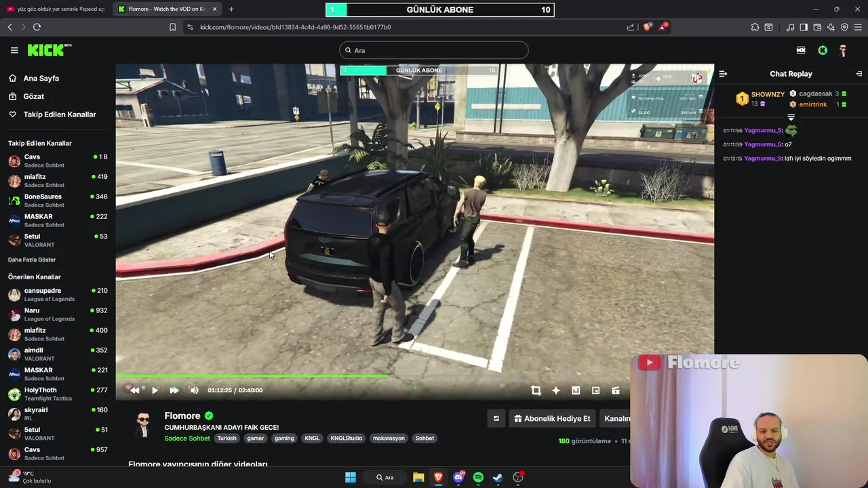Open the clips icon in Kick header

point(801,50)
